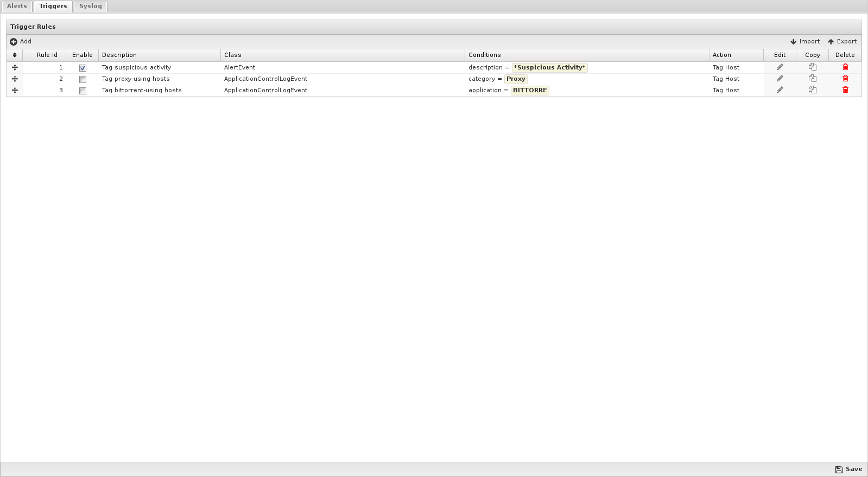Image resolution: width=868 pixels, height=477 pixels.
Task: Add a new trigger rule
Action: tap(21, 41)
